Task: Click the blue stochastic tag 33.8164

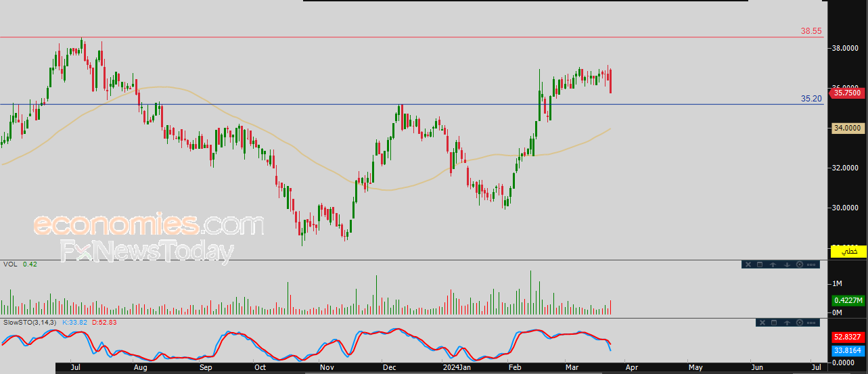Action: (848, 350)
